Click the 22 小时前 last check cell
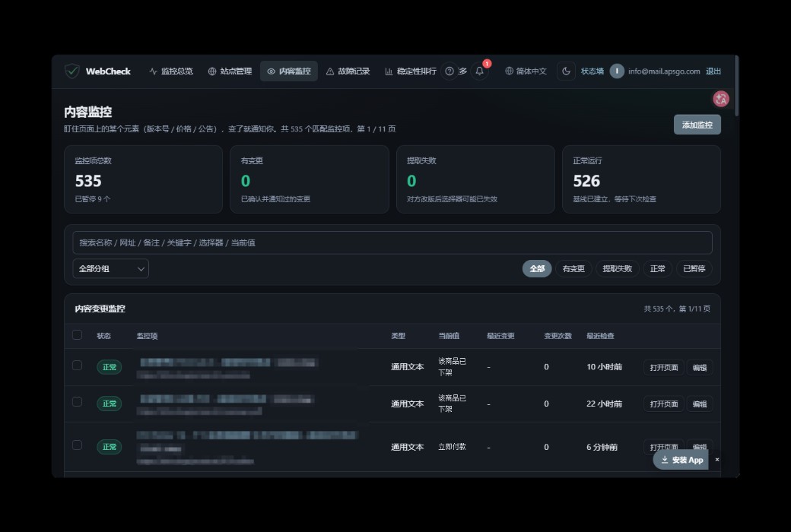 pos(604,404)
